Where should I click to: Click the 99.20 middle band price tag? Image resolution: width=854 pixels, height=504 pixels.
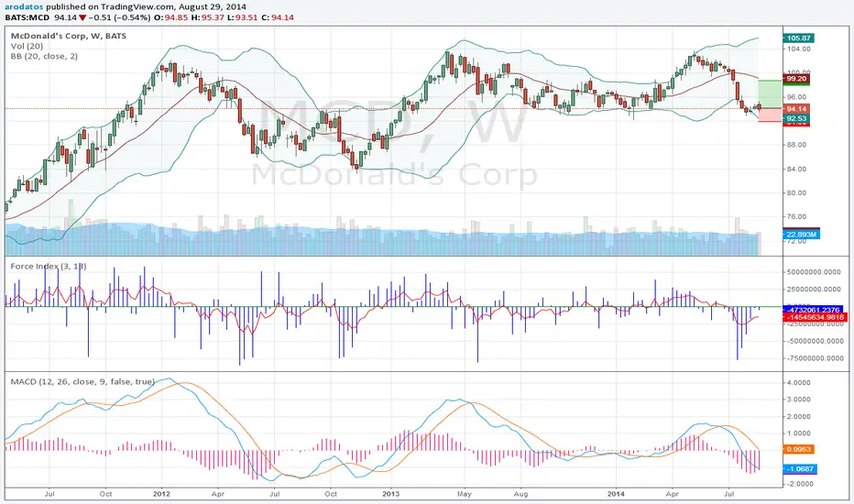796,79
